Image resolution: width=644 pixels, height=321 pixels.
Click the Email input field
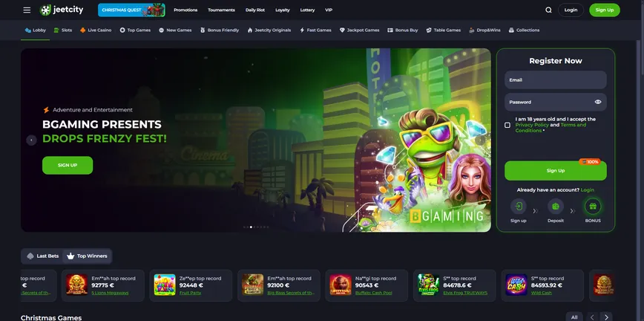coord(555,80)
